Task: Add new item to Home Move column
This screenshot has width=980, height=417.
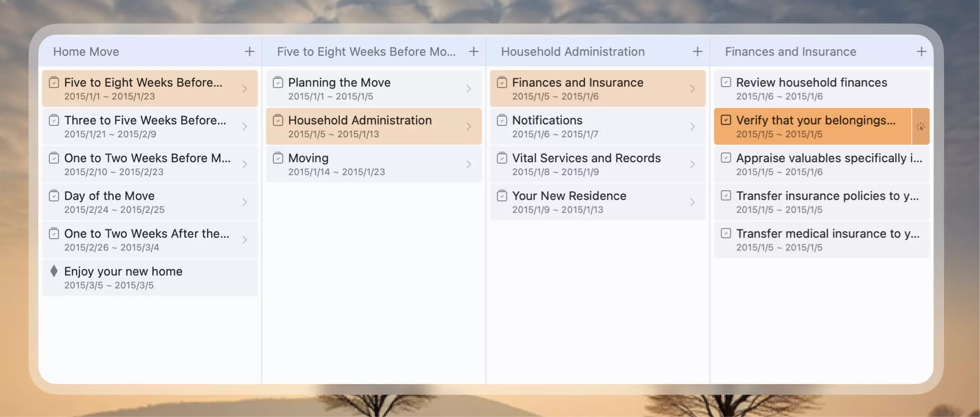Action: (249, 52)
